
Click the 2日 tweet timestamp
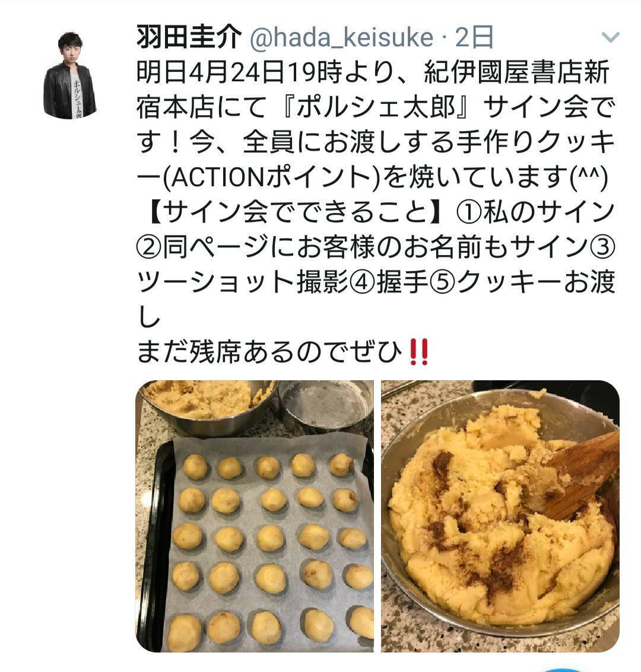pyautogui.click(x=474, y=38)
